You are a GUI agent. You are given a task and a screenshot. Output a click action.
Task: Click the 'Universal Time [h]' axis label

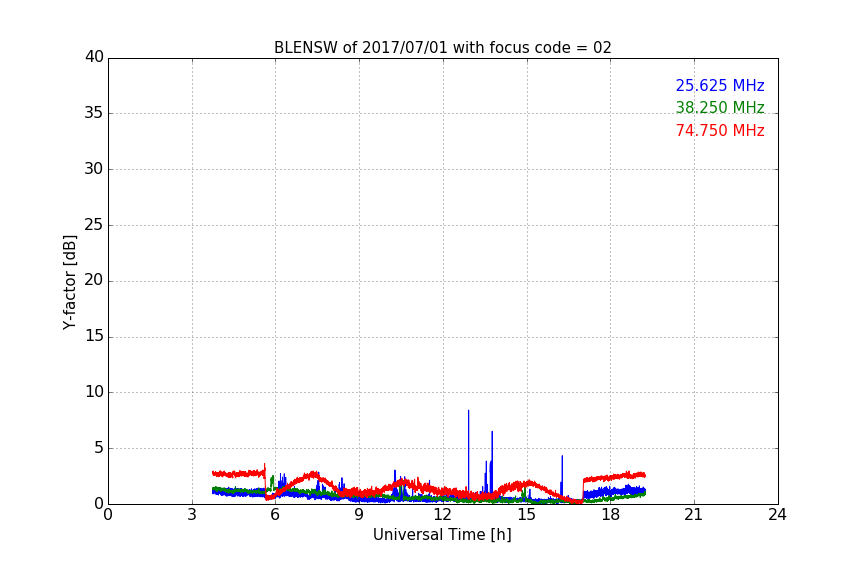point(442,535)
